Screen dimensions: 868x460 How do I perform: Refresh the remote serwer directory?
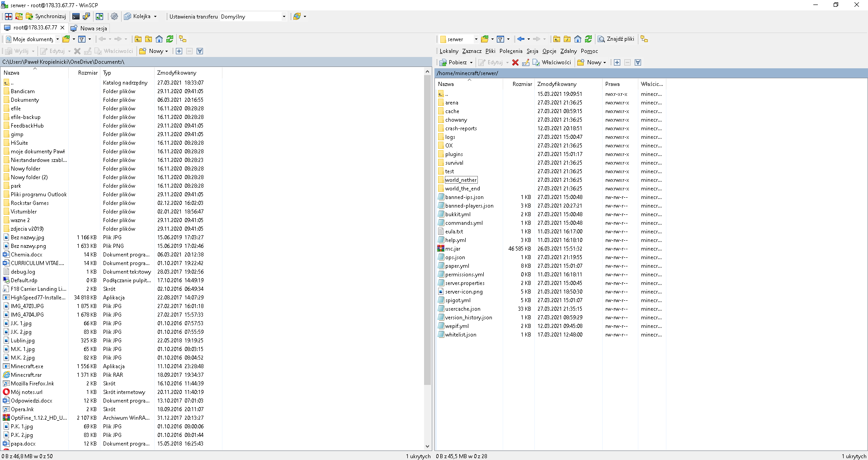[x=588, y=39]
